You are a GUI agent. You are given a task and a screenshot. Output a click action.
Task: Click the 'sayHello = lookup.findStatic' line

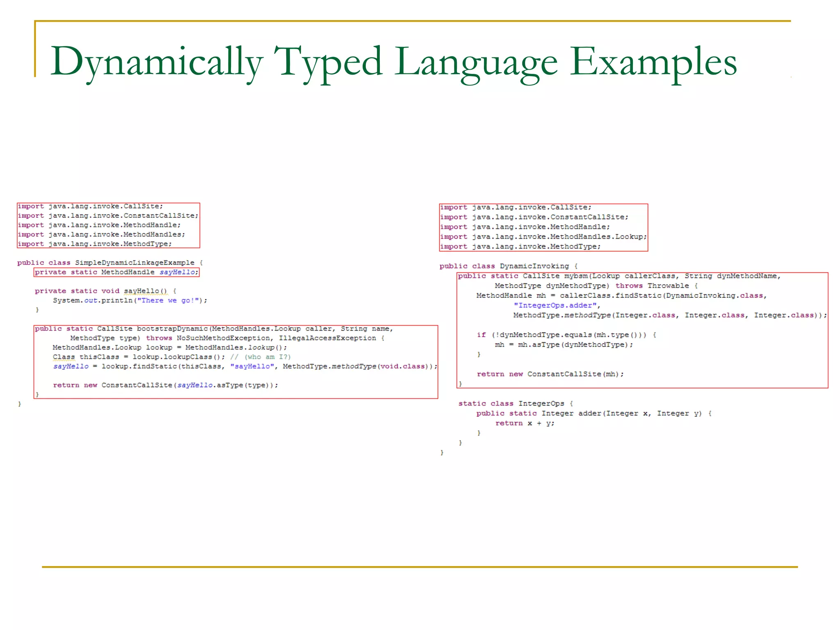point(245,367)
